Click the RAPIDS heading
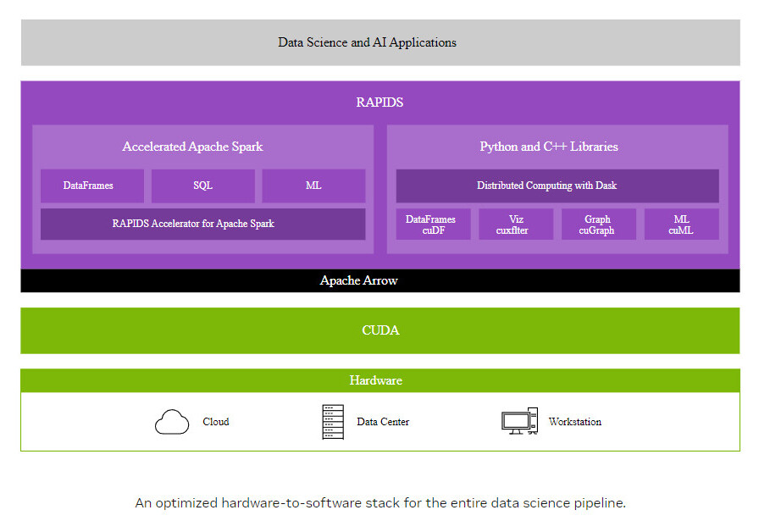This screenshot has width=759, height=532. coord(379,103)
